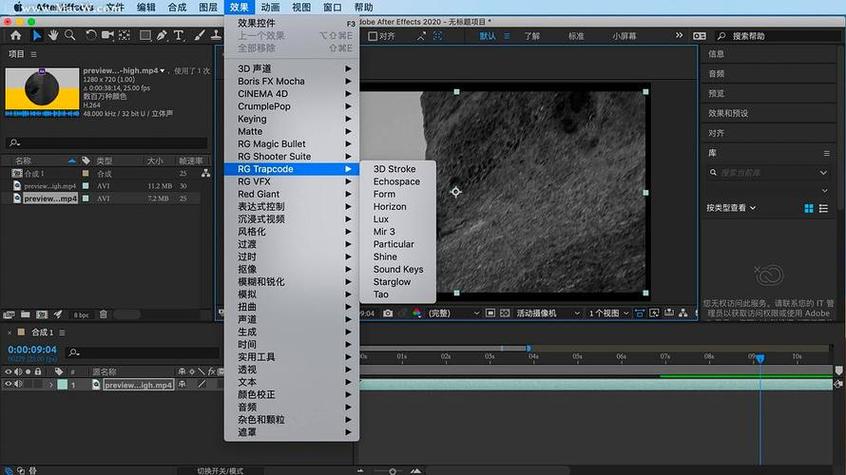
Task: Select the Pan Behind anchor tool
Action: pyautogui.click(x=125, y=36)
